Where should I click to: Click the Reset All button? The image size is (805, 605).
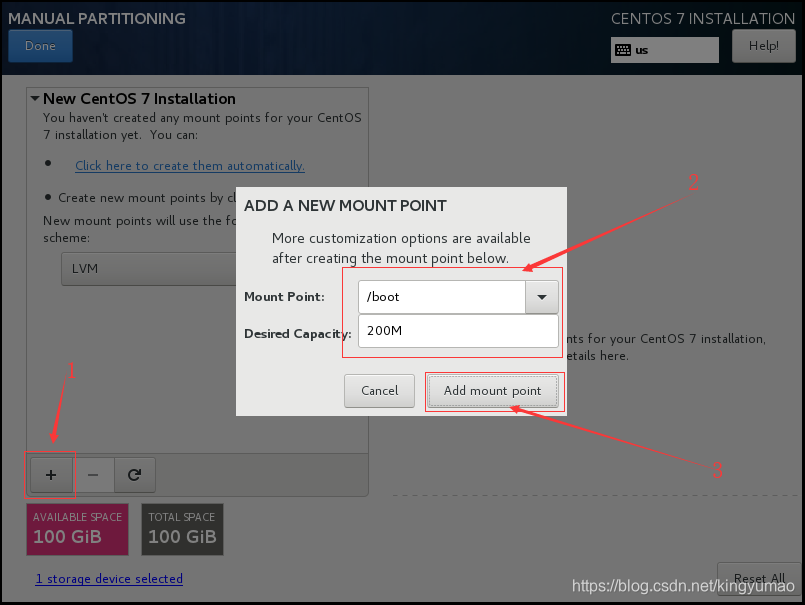click(759, 578)
